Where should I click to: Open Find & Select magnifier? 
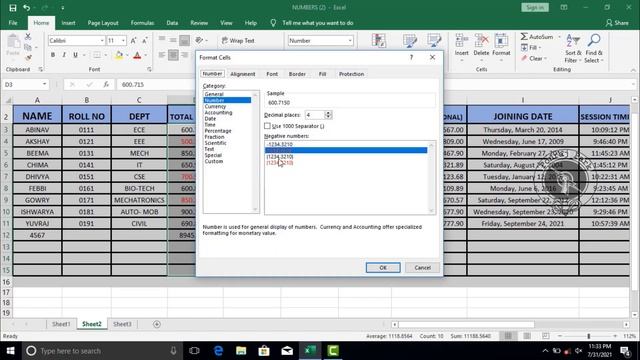click(x=594, y=48)
